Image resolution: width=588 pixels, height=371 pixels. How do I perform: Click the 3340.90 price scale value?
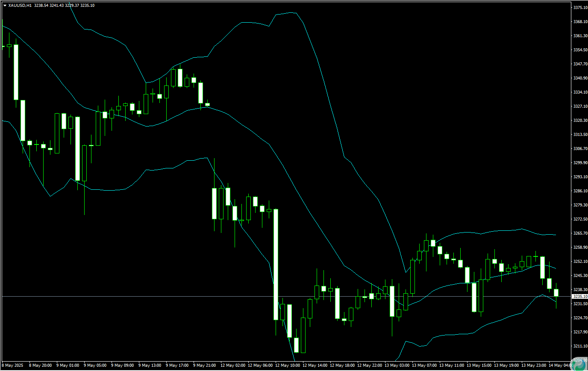(x=579, y=78)
